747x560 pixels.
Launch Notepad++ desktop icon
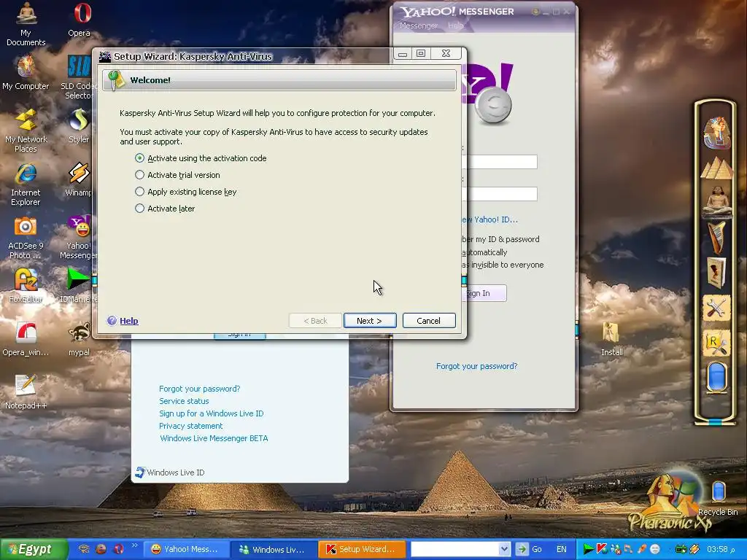click(x=26, y=392)
